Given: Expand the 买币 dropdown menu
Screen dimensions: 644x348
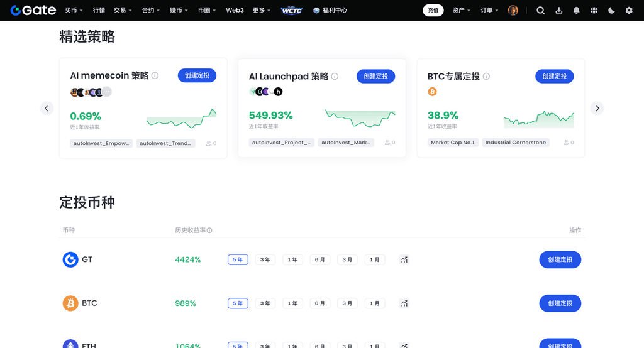Looking at the screenshot, I should click(x=73, y=11).
